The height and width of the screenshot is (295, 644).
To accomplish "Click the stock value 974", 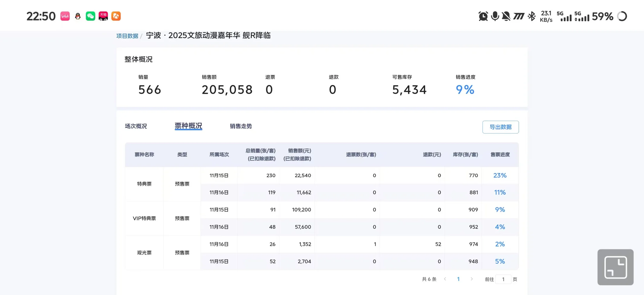I will [x=473, y=244].
